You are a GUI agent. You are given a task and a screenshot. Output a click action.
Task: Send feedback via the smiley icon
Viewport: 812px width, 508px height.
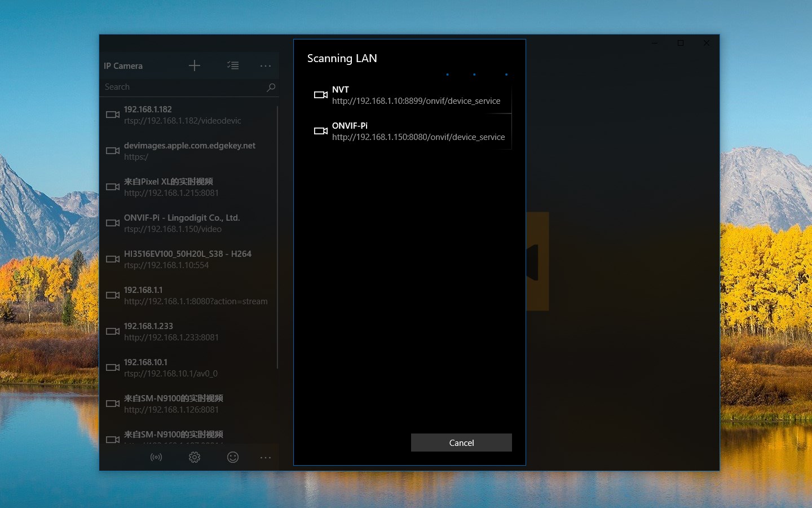coord(233,457)
